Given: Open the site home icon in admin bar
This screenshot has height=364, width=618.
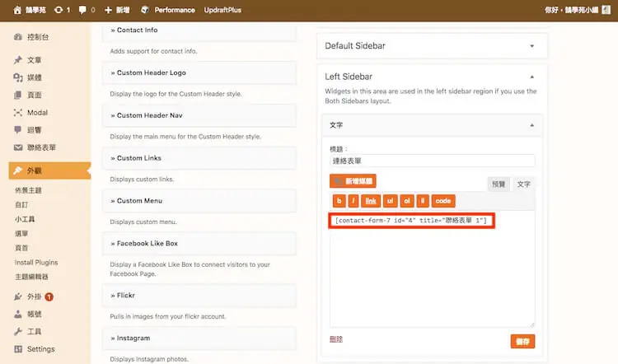Looking at the screenshot, I should [x=17, y=10].
